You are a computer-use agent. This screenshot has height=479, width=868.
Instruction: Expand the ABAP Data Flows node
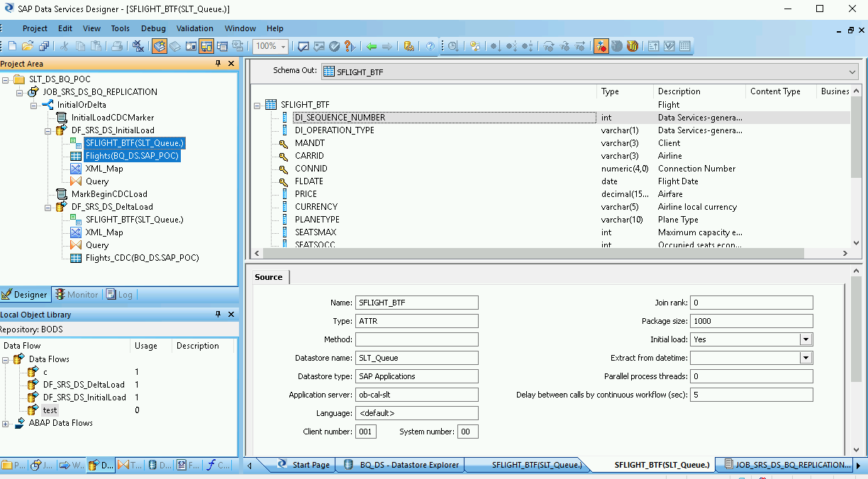[6, 423]
